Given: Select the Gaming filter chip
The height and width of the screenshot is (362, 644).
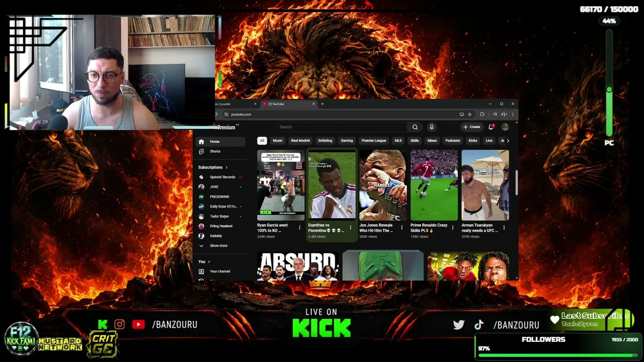Looking at the screenshot, I should 347,141.
